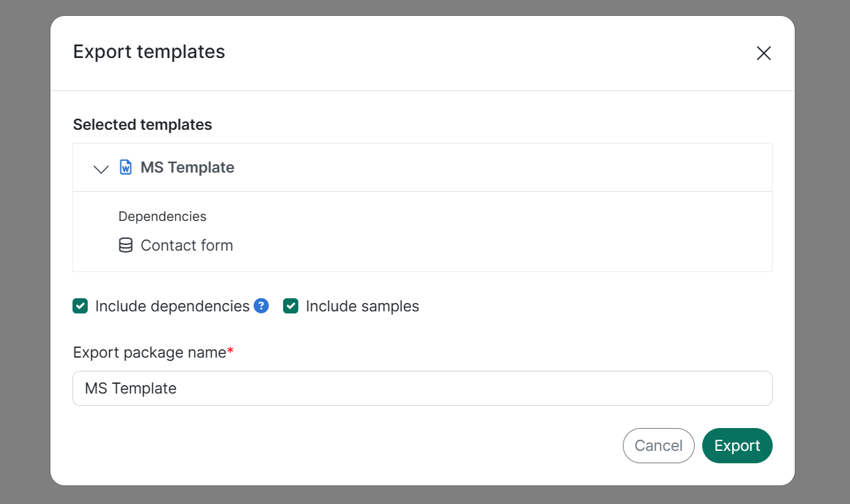The image size is (850, 504).
Task: Open the blue help question mark icon
Action: pos(261,306)
